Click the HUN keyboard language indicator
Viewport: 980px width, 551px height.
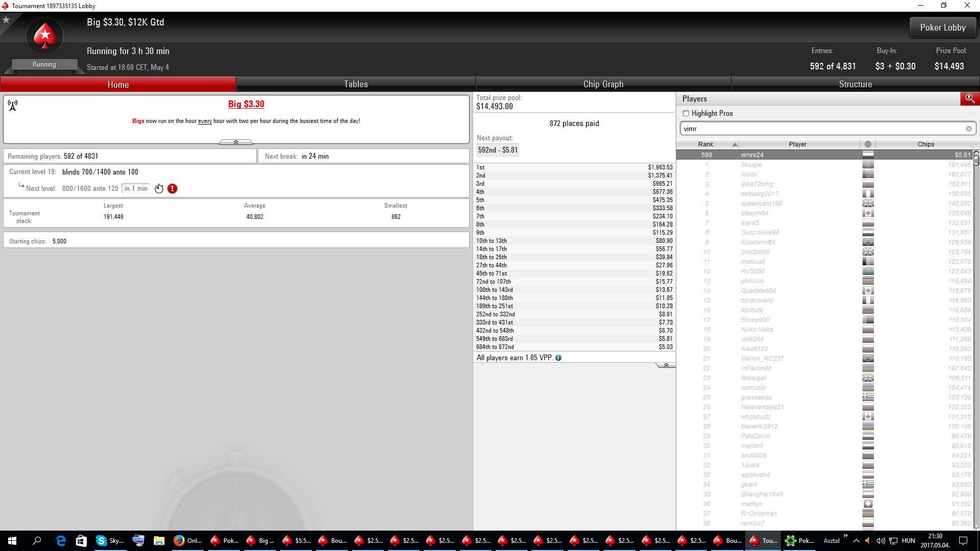pyautogui.click(x=909, y=541)
